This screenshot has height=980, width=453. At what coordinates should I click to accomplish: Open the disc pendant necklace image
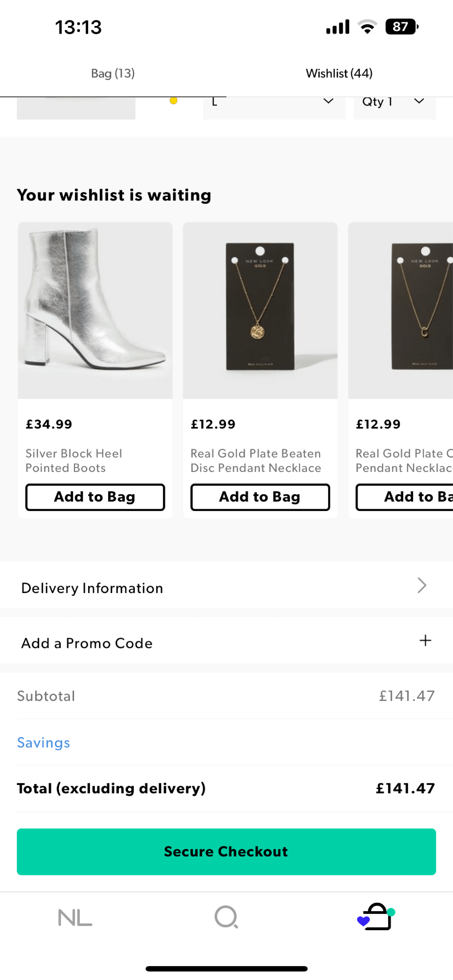[260, 310]
